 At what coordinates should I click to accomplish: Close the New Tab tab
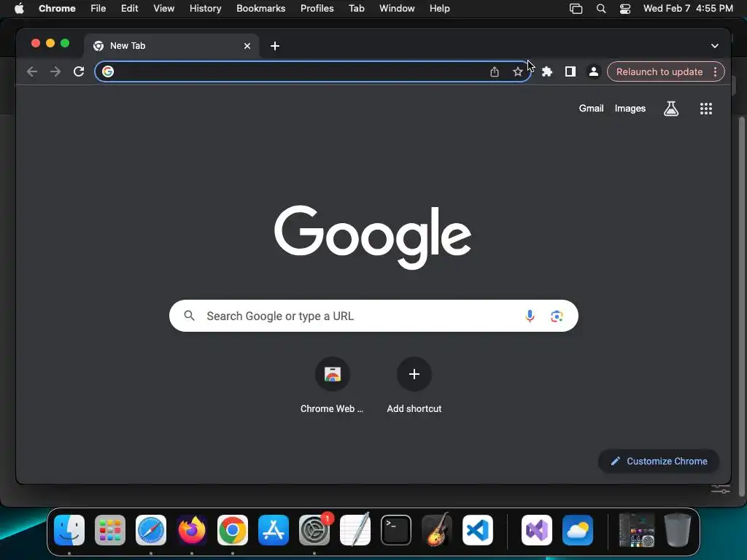tap(247, 46)
